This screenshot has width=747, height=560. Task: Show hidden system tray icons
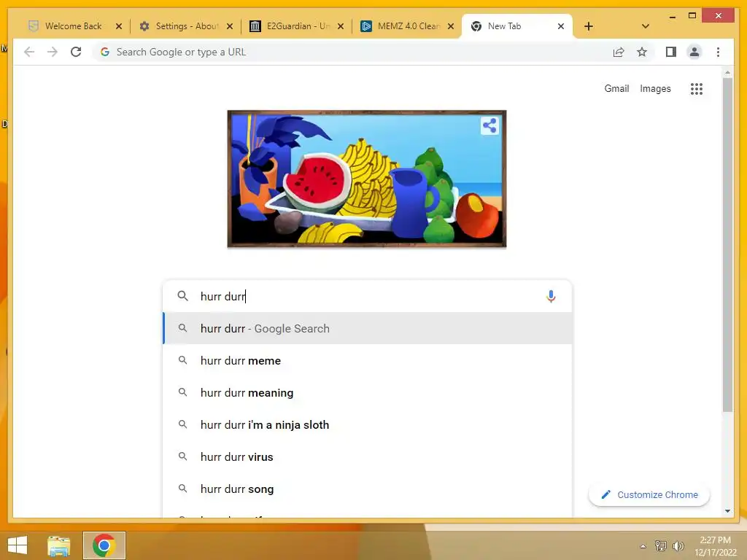[643, 546]
